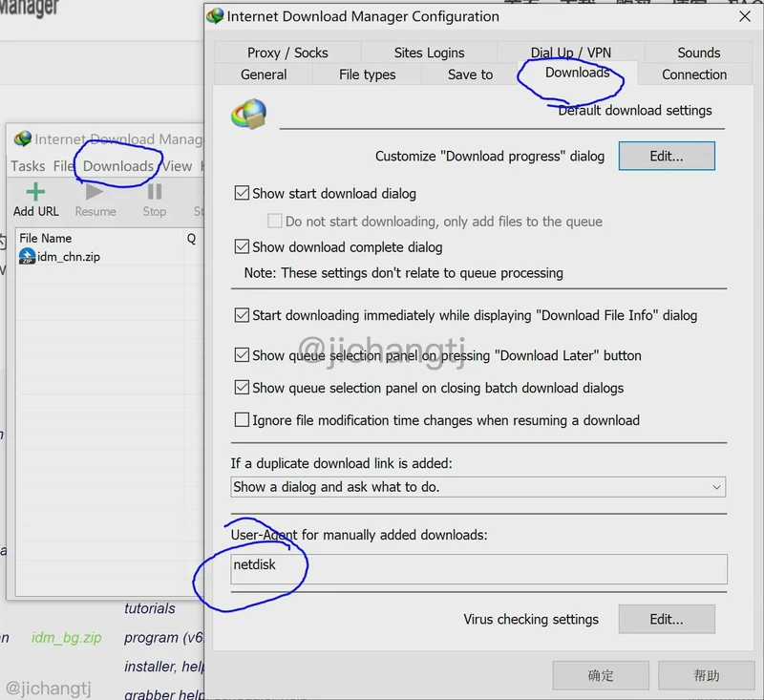
Task: Uncheck Show start download dialog
Action: pyautogui.click(x=242, y=194)
